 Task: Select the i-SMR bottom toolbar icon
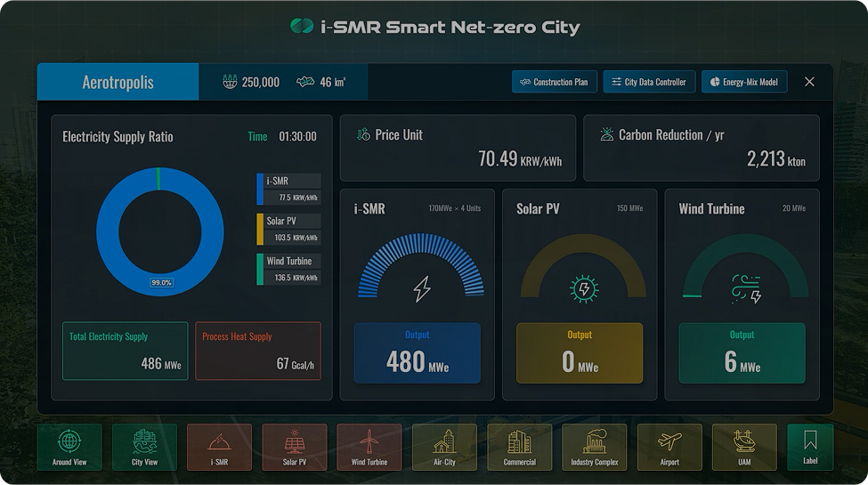(x=219, y=447)
